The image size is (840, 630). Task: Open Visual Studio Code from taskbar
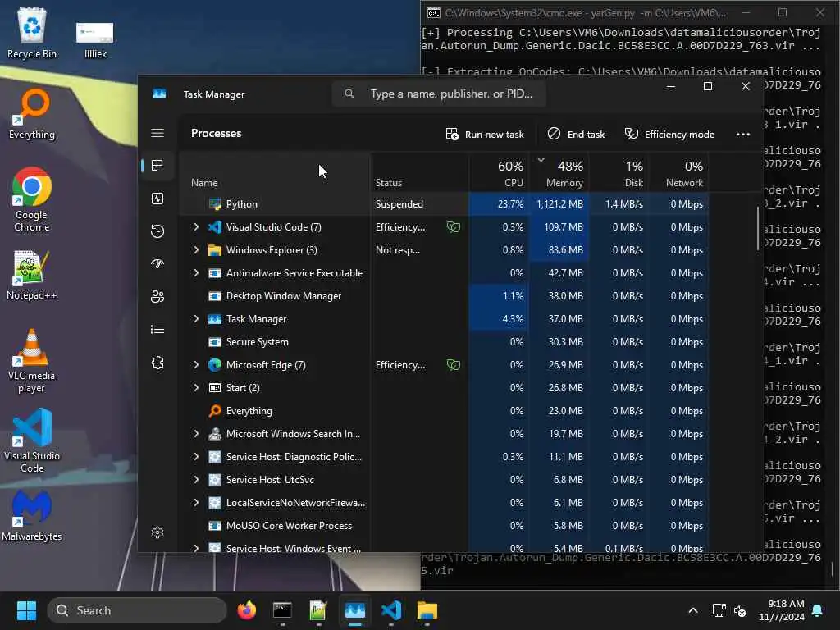(391, 610)
